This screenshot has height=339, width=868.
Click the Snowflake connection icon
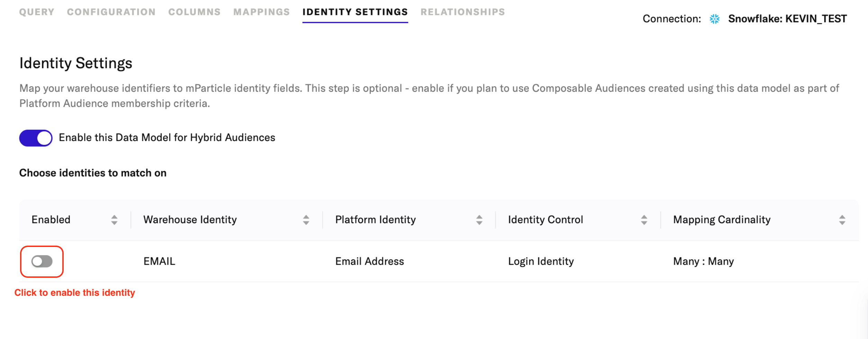(x=714, y=19)
